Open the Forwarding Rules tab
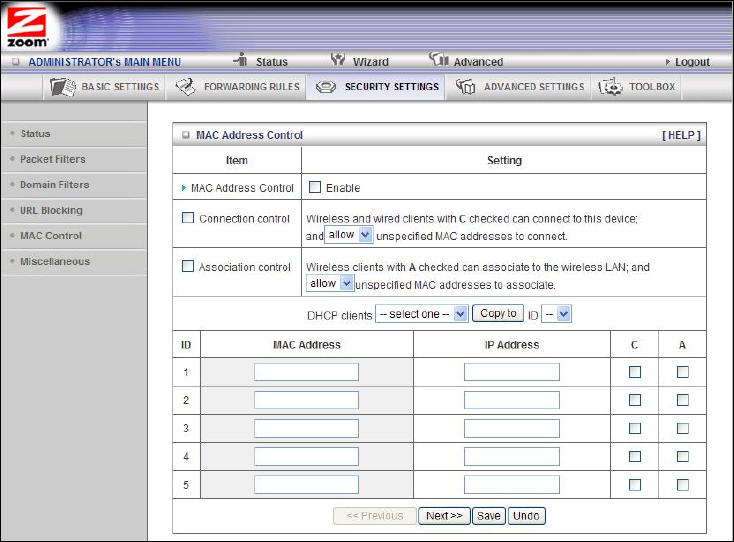This screenshot has width=734, height=542. point(236,87)
